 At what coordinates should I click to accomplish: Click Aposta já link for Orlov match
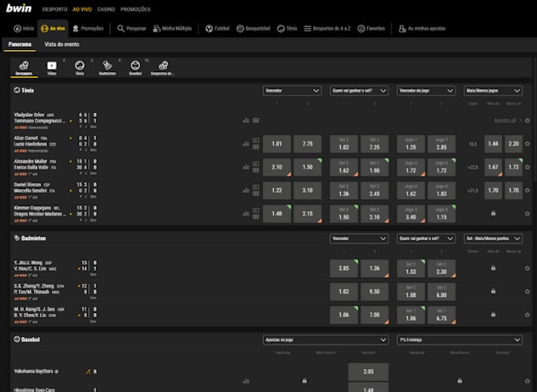point(507,120)
